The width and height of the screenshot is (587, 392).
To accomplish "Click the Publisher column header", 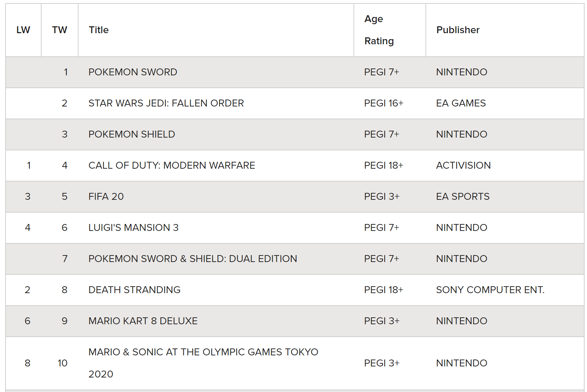I will pyautogui.click(x=458, y=30).
